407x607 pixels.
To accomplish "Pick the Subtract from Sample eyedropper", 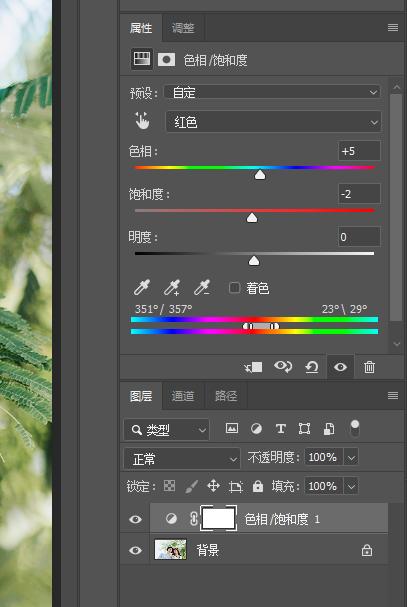I will pos(202,288).
